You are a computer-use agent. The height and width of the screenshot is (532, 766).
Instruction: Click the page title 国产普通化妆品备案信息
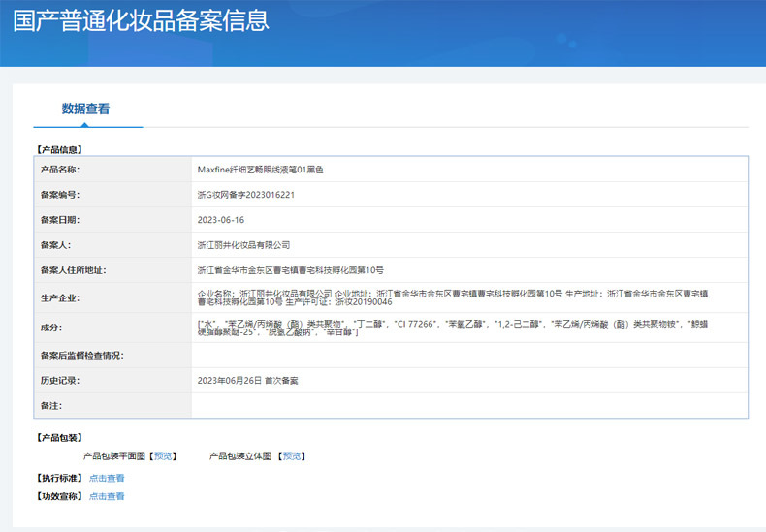click(x=141, y=21)
